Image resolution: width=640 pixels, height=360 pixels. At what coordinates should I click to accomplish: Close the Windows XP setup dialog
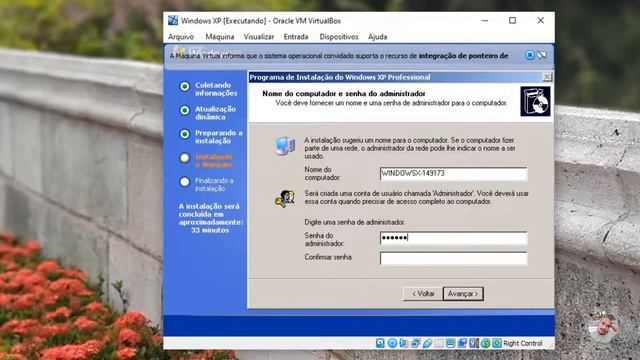547,77
